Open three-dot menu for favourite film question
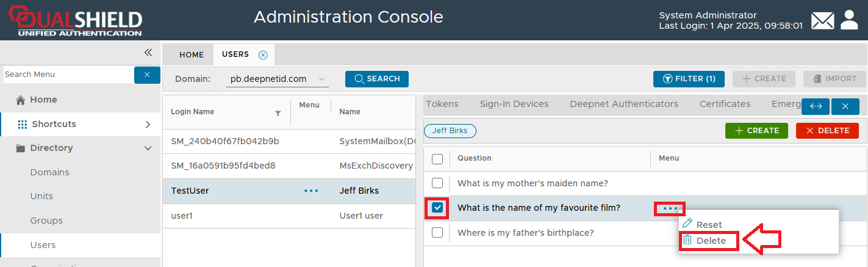Viewport: 868px width, 267px height. pyautogui.click(x=670, y=208)
